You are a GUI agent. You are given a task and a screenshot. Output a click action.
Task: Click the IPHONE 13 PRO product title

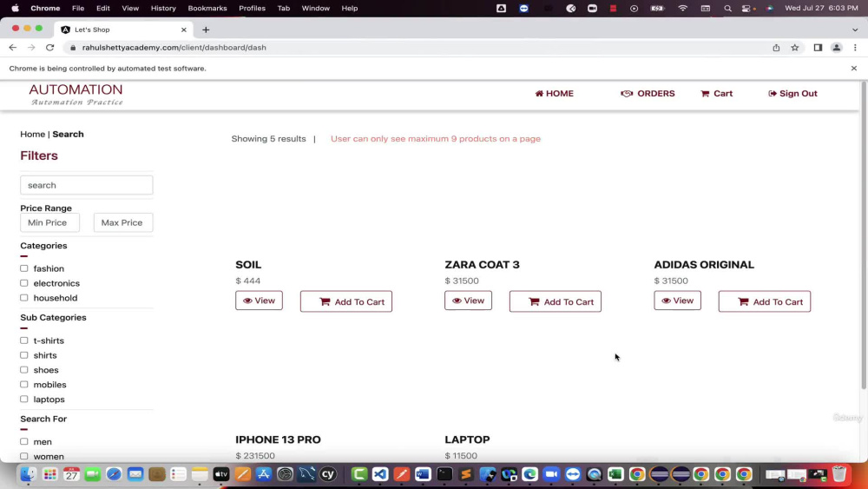pos(278,439)
